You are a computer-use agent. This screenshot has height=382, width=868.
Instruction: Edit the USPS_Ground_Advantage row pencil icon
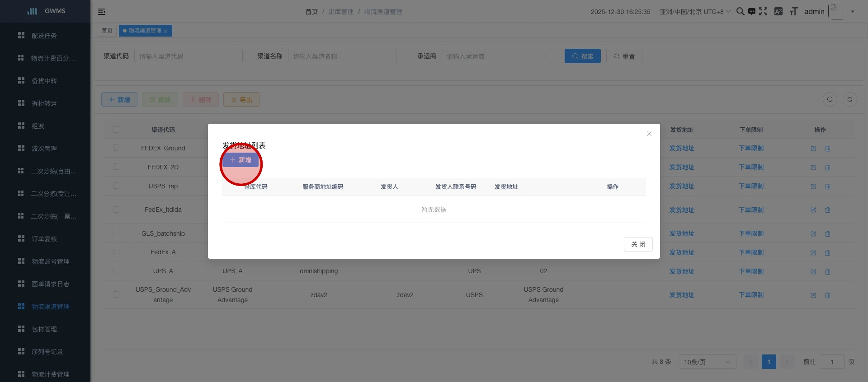[813, 295]
